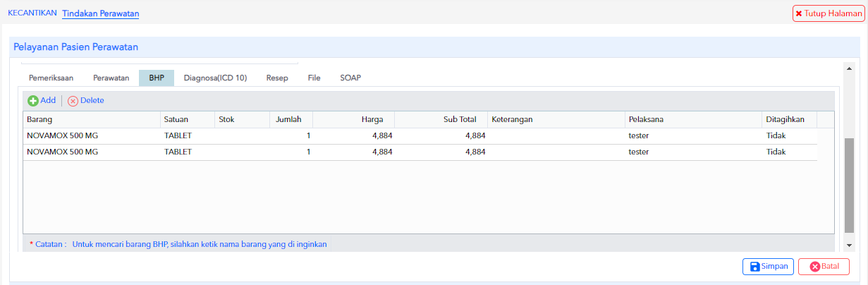
Task: Open the Diagnosa(ICD 10) tab
Action: [215, 78]
